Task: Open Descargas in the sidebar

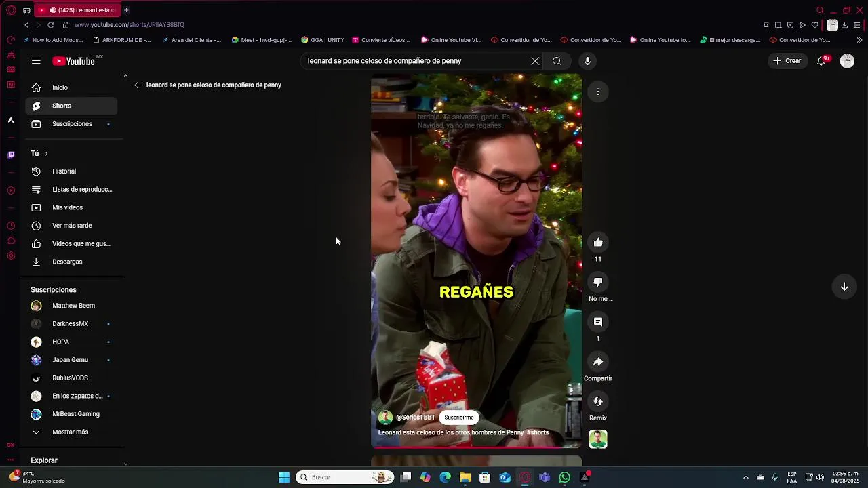Action: (71, 262)
